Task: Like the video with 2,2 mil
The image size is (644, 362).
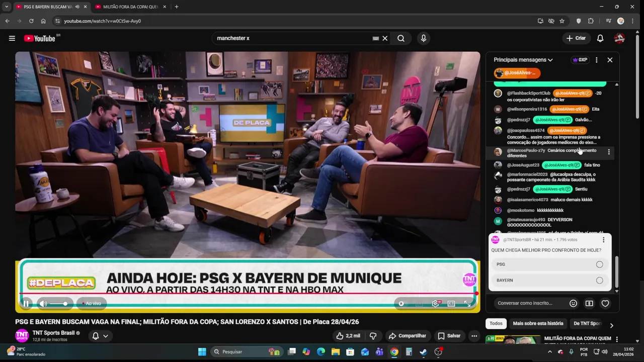Action: (x=348, y=336)
